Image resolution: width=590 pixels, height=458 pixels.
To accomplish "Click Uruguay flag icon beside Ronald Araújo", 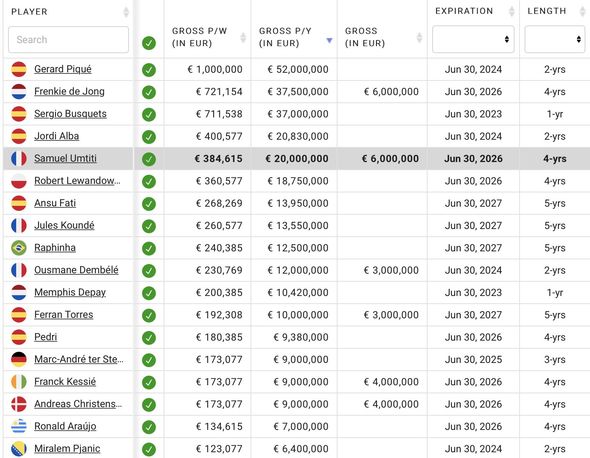I will (19, 426).
